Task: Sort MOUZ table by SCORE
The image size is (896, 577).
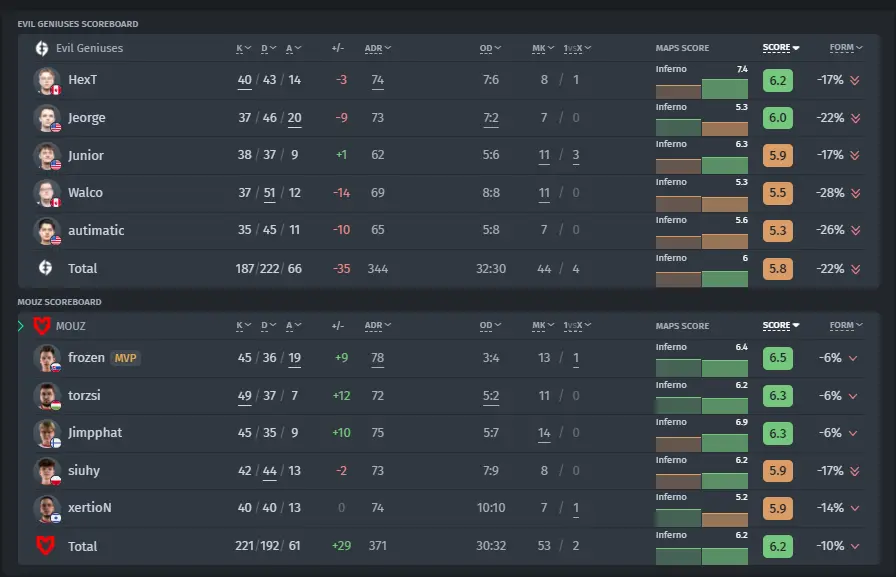Action: click(x=781, y=326)
